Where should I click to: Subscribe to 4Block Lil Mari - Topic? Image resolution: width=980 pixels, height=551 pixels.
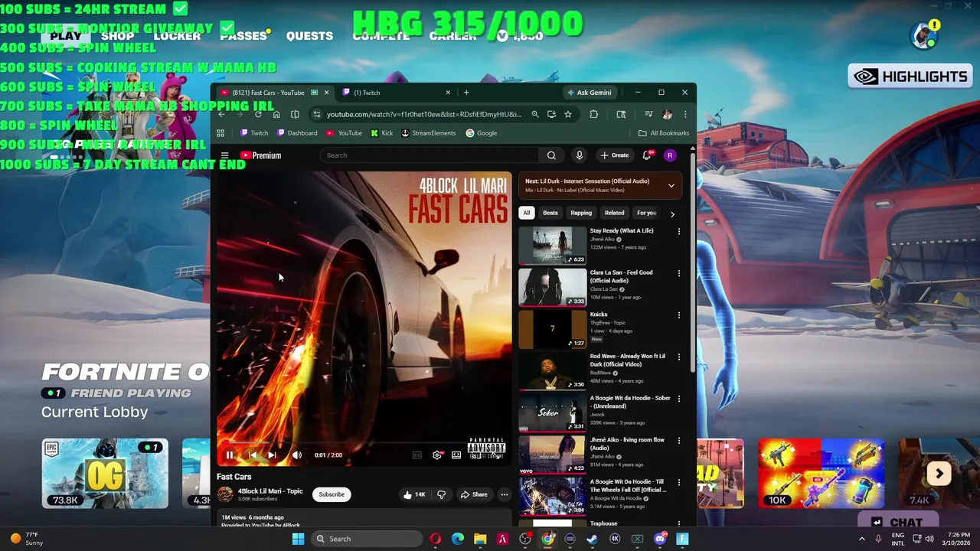(x=332, y=494)
